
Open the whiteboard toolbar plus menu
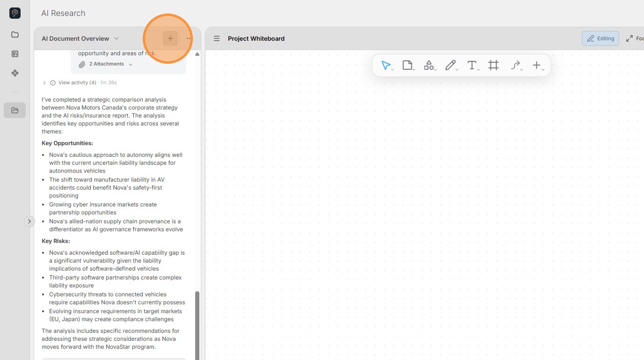pyautogui.click(x=537, y=66)
